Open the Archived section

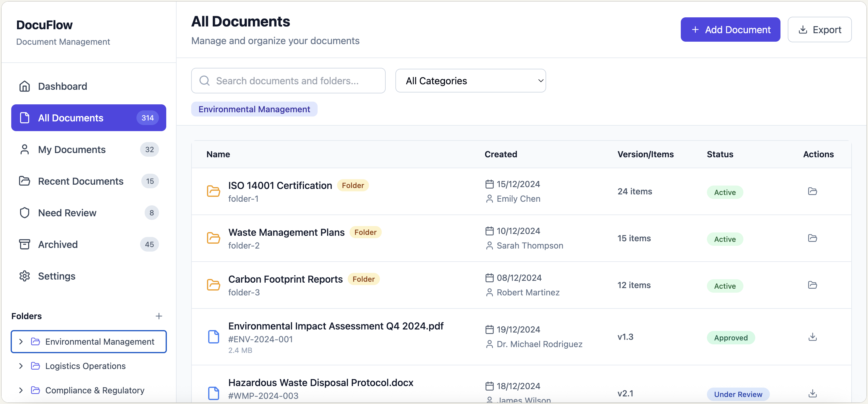point(58,244)
